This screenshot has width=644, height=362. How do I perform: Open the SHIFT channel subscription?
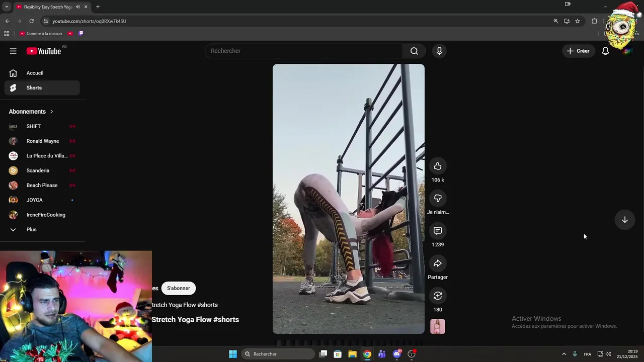42,126
